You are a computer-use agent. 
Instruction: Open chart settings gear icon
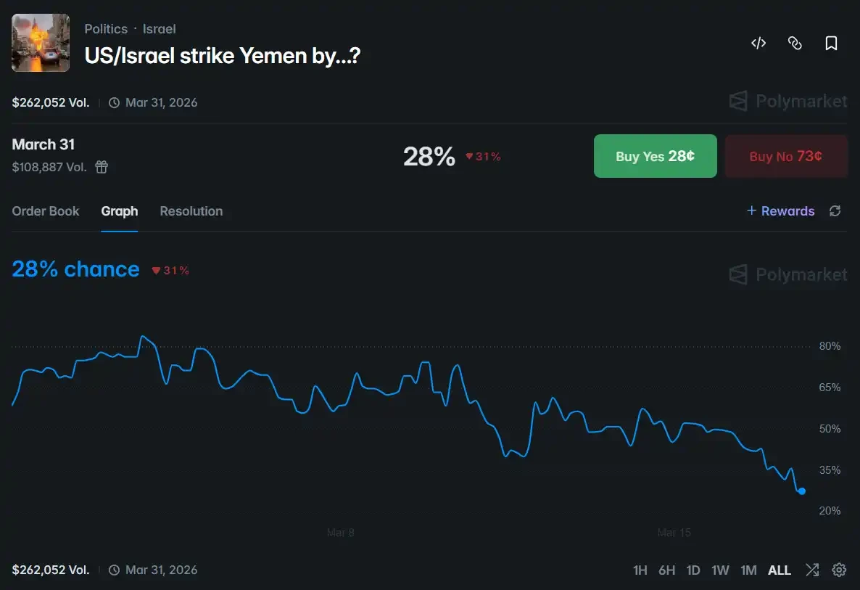click(x=839, y=570)
